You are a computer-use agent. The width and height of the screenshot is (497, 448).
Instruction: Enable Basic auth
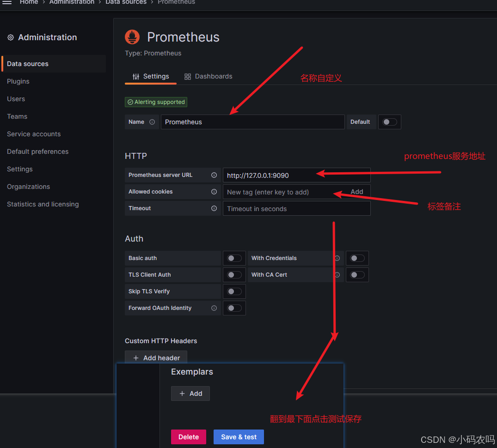click(x=234, y=258)
